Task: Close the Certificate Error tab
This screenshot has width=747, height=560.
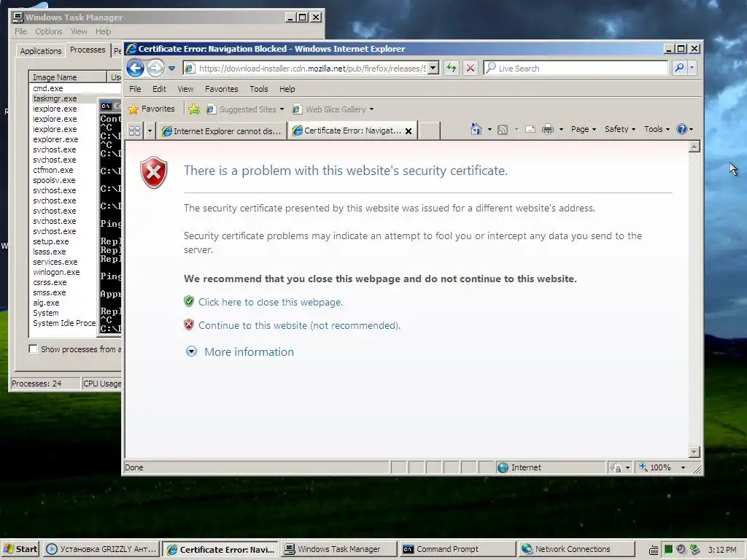Action: point(409,131)
